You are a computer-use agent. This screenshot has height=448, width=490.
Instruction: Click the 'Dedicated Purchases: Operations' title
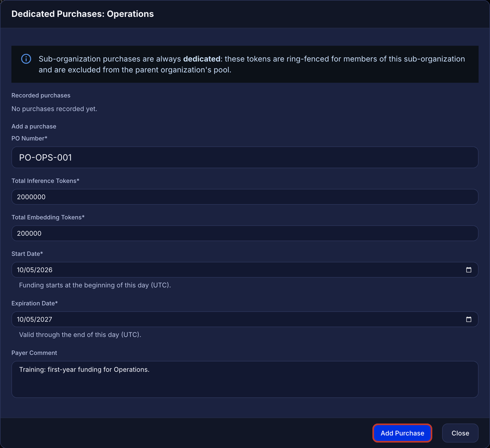[x=83, y=14]
